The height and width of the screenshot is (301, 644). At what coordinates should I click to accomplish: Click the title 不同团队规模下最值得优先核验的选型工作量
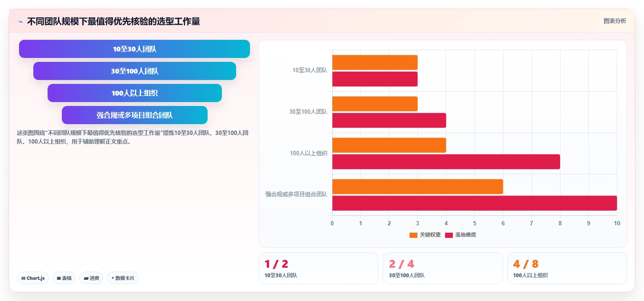pos(114,21)
